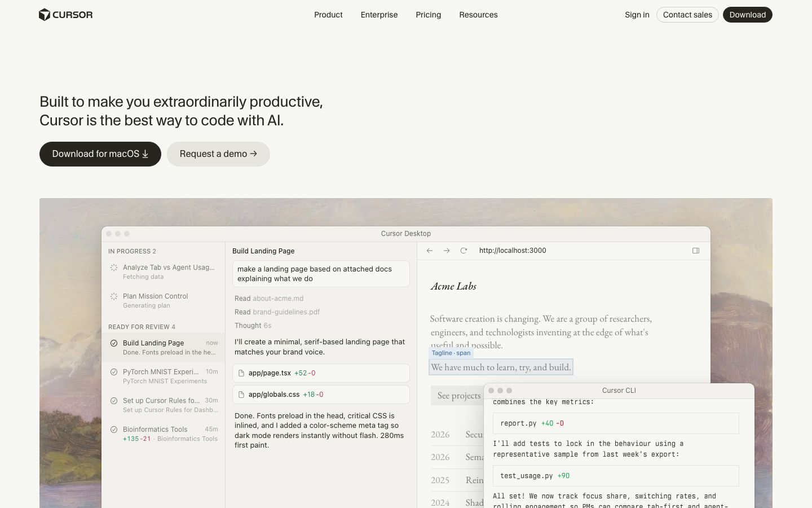Screen dimensions: 812x508
Task: Click the localhost:3000 address field
Action: 513,251
